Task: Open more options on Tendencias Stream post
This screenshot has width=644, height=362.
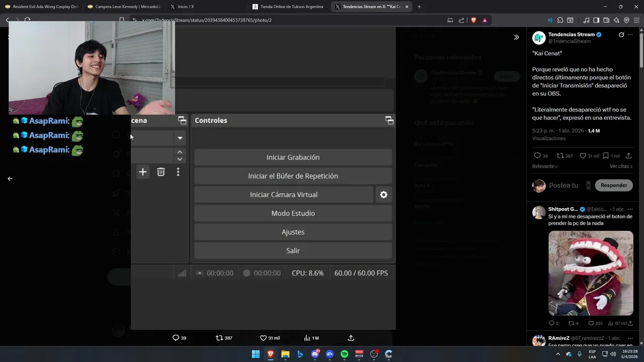Action: (630, 35)
